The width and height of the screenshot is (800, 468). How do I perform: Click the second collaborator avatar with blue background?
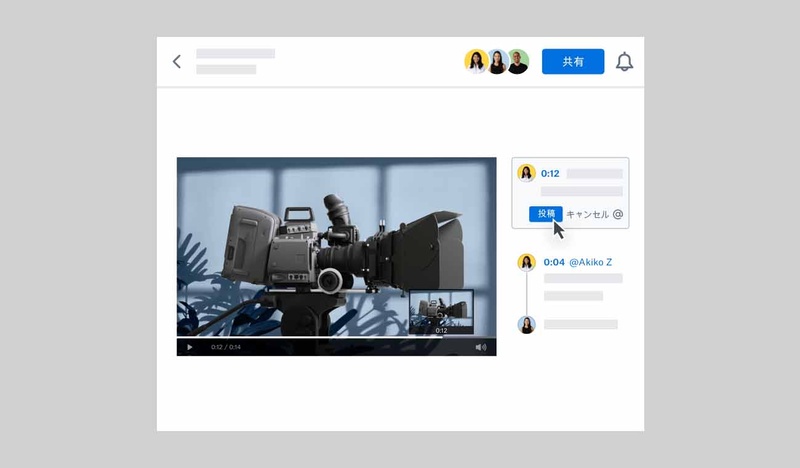click(497, 62)
